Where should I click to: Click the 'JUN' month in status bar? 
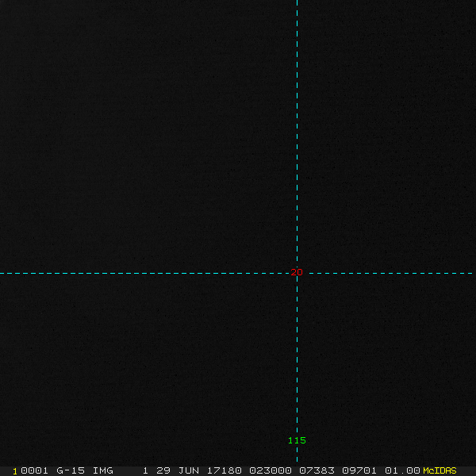coord(188,470)
